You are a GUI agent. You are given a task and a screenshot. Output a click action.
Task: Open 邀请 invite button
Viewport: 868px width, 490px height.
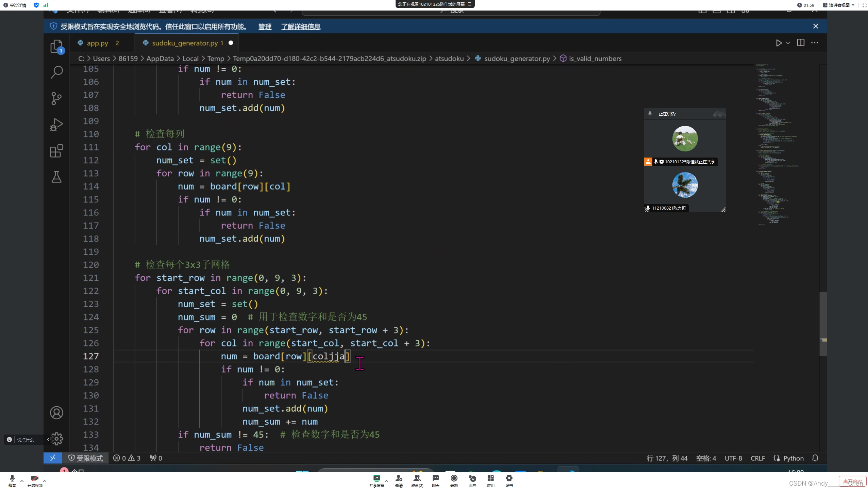point(399,481)
